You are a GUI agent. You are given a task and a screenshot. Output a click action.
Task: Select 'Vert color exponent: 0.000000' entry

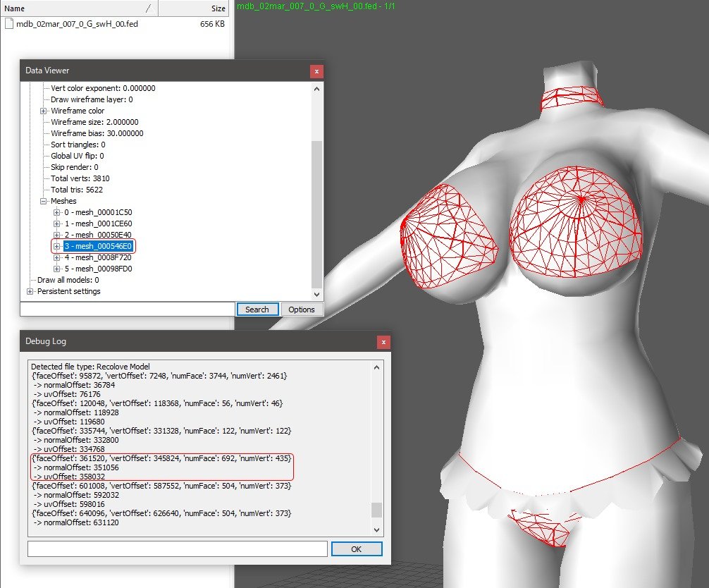(103, 88)
